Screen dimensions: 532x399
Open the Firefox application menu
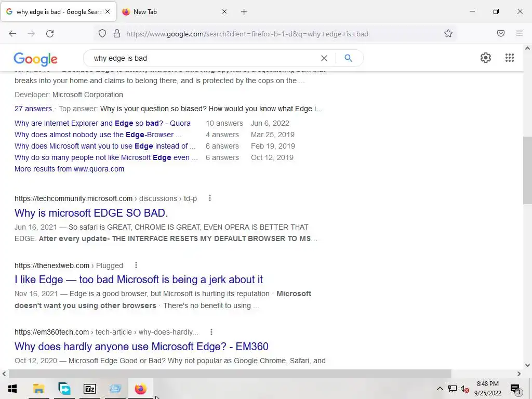[520, 33]
